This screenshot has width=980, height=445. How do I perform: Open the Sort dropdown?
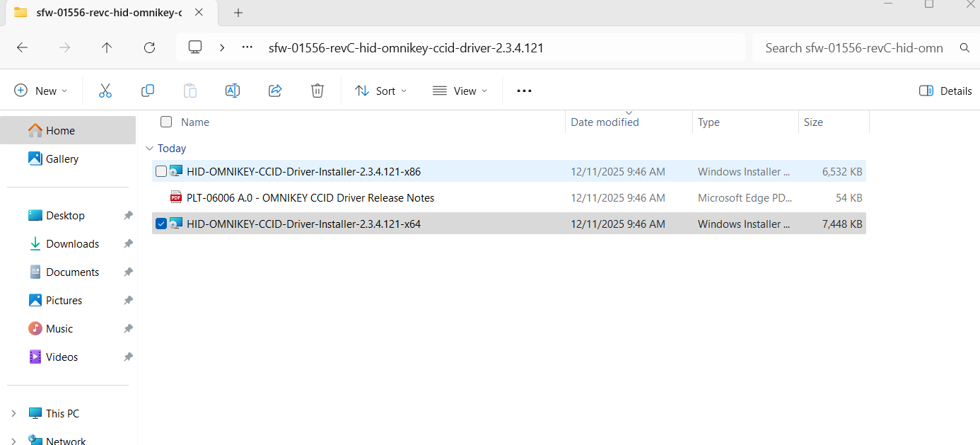point(381,91)
